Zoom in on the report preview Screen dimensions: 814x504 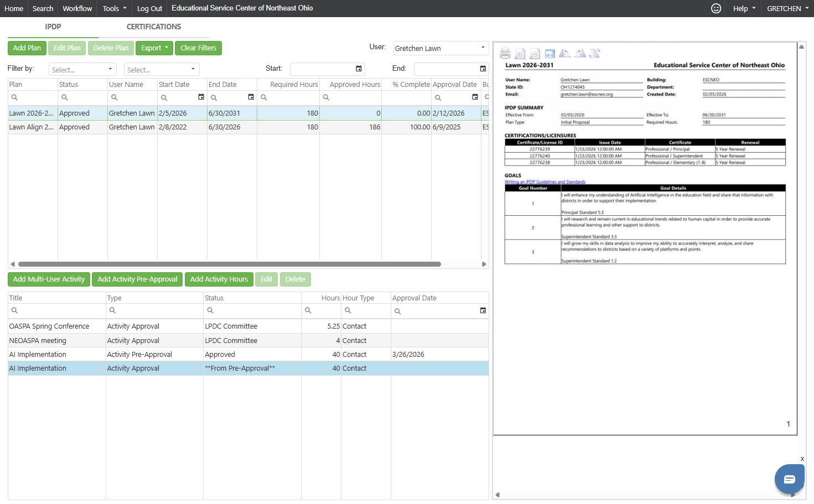[520, 53]
